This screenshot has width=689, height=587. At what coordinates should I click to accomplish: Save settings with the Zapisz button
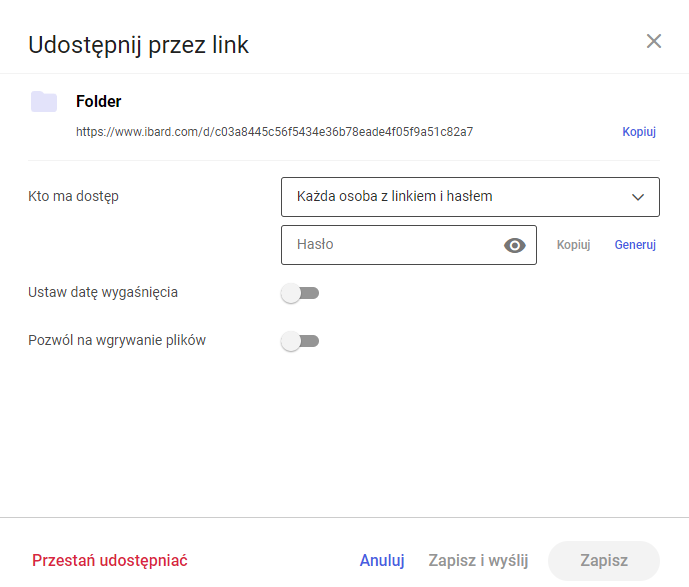click(x=604, y=561)
